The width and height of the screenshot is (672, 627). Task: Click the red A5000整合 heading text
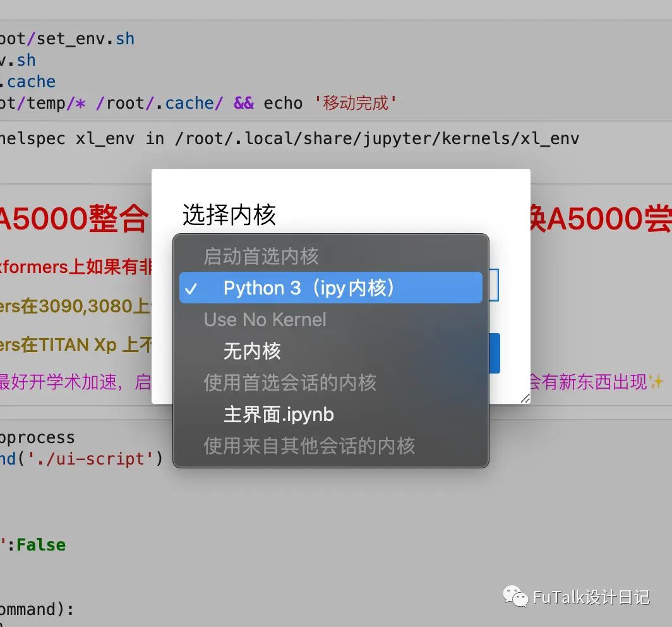pyautogui.click(x=74, y=219)
